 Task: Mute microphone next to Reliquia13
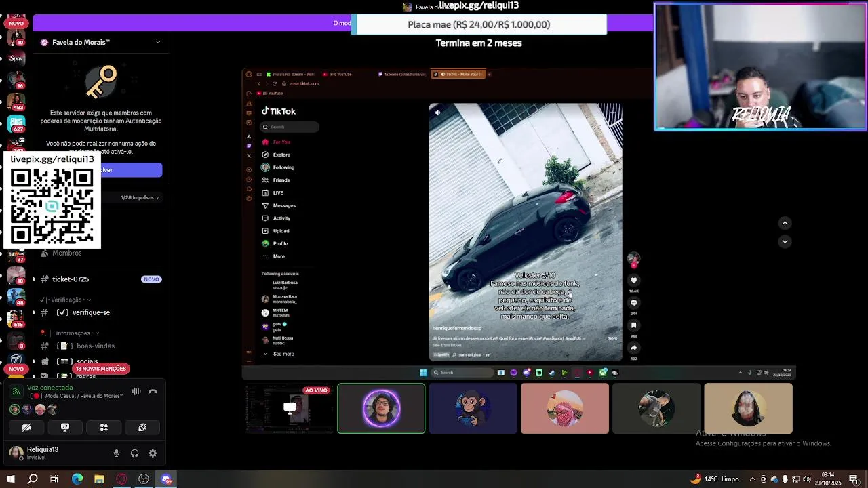click(117, 453)
